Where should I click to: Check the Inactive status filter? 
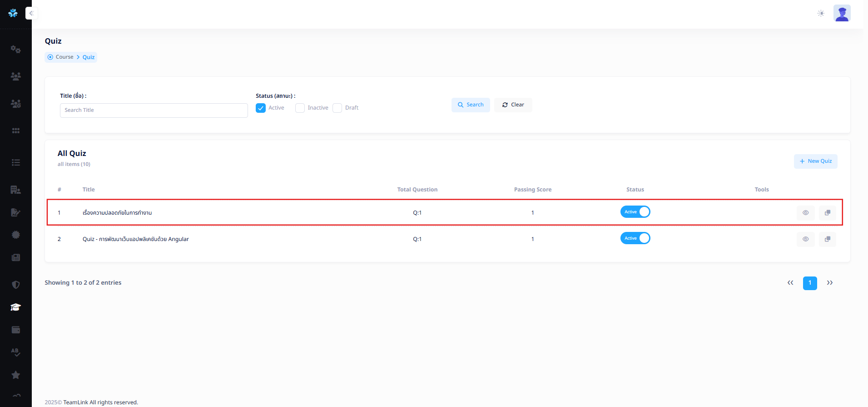tap(300, 108)
